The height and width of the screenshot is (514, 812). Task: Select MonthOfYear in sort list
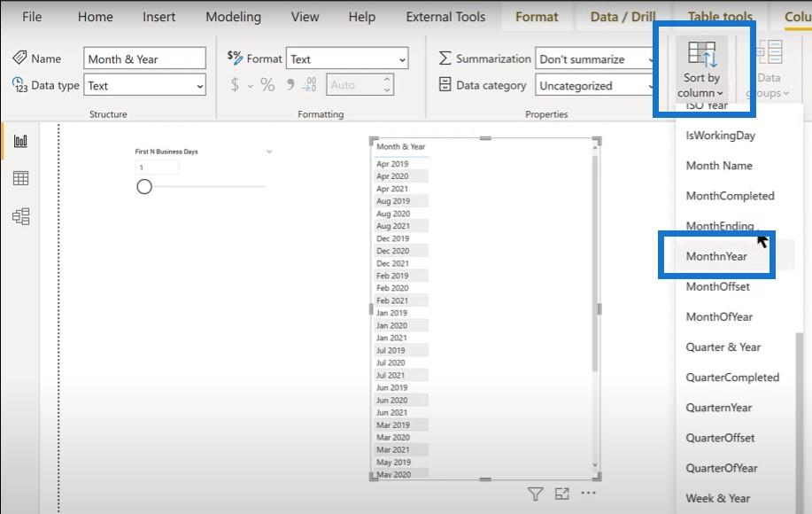point(719,316)
